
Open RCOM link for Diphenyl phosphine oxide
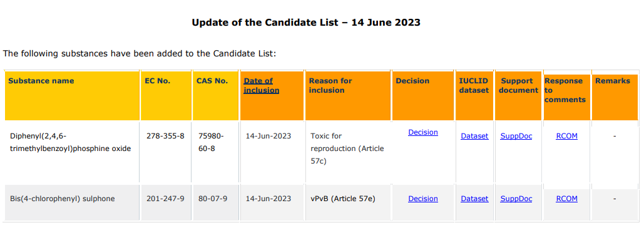(566, 136)
